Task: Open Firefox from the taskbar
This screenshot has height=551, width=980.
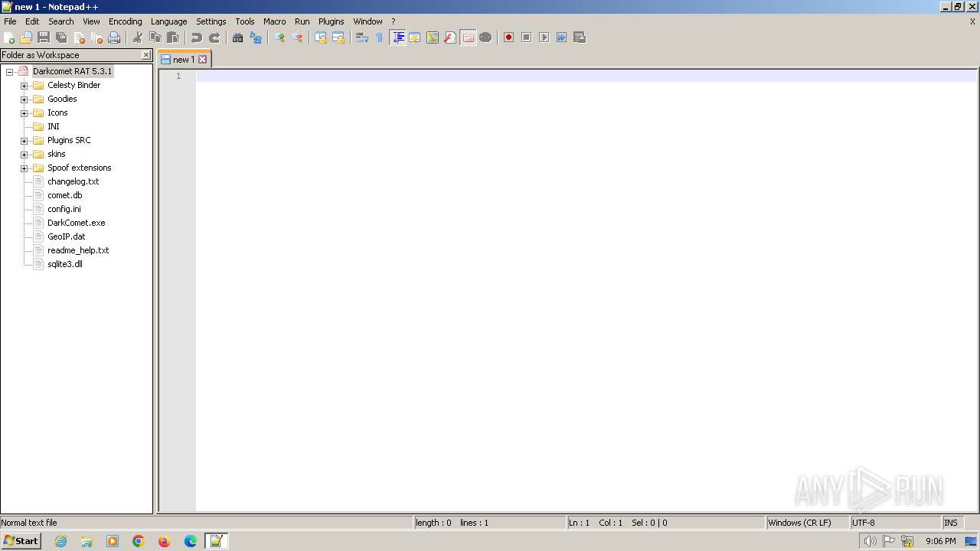Action: tap(165, 541)
